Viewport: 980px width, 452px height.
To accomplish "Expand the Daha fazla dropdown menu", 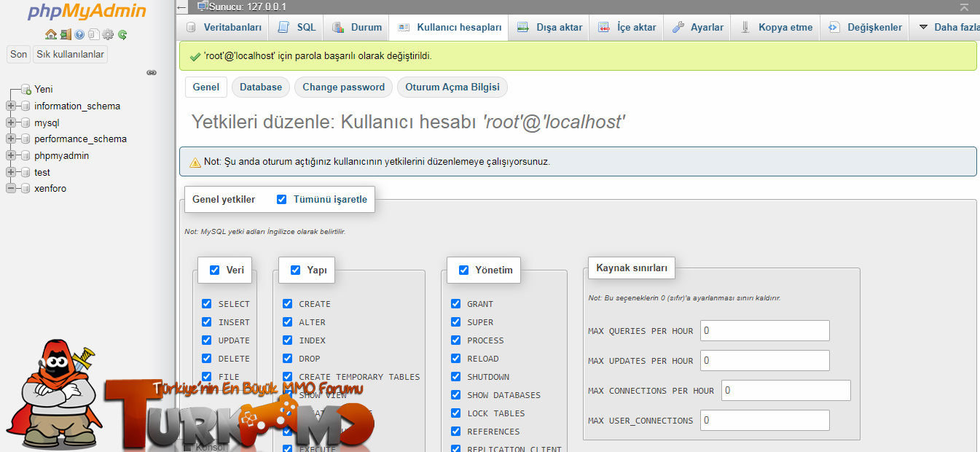I will click(946, 27).
